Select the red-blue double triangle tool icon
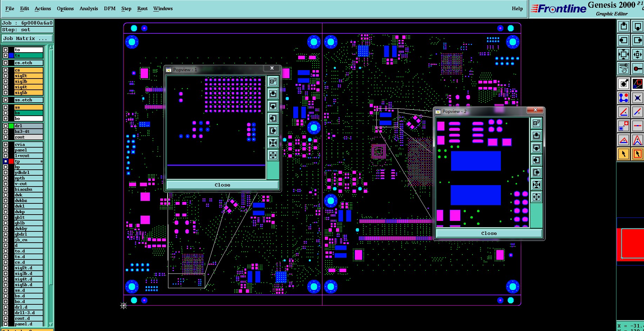Screen dimensions: 644x331 click(x=637, y=140)
